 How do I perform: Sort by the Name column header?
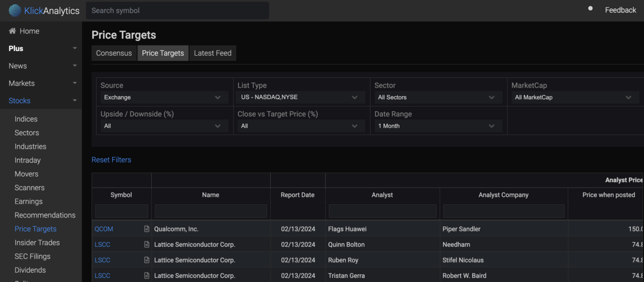click(x=210, y=195)
